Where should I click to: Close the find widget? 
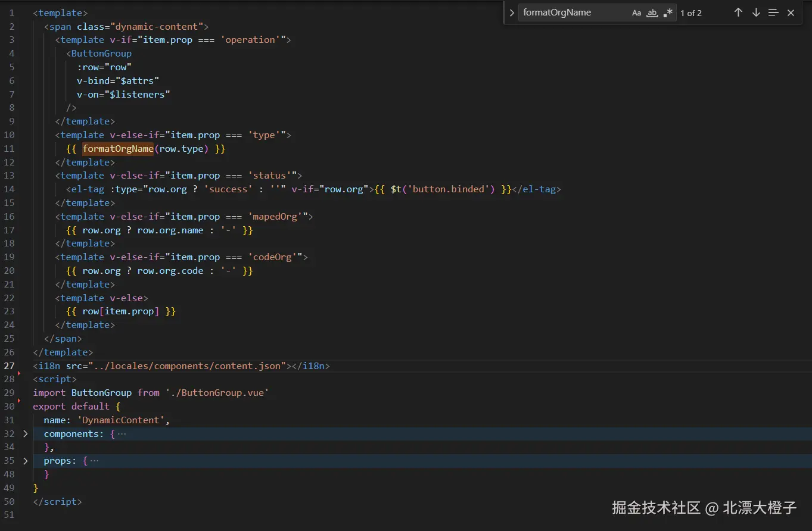(791, 13)
